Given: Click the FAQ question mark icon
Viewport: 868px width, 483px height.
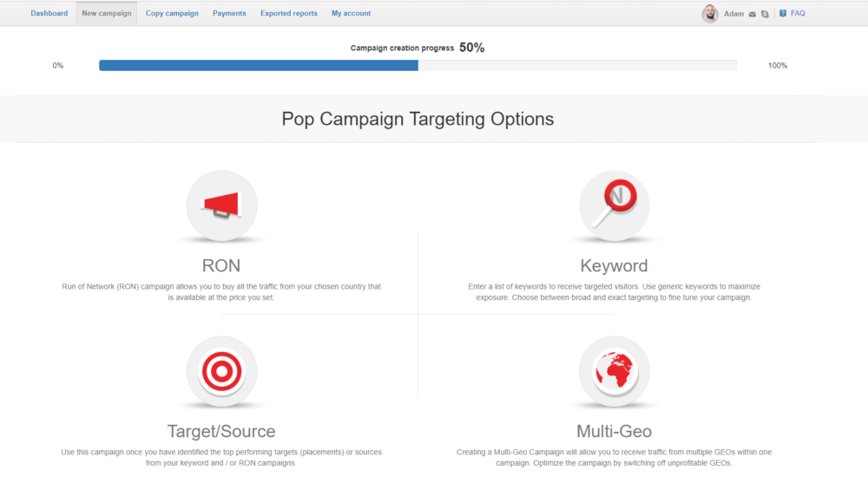Looking at the screenshot, I should pyautogui.click(x=783, y=13).
